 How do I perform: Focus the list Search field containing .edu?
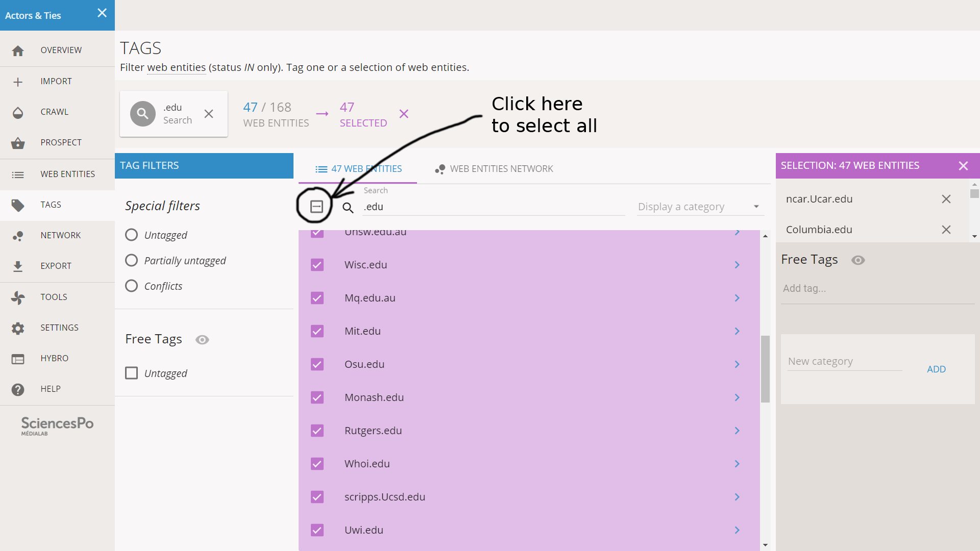[x=494, y=207]
